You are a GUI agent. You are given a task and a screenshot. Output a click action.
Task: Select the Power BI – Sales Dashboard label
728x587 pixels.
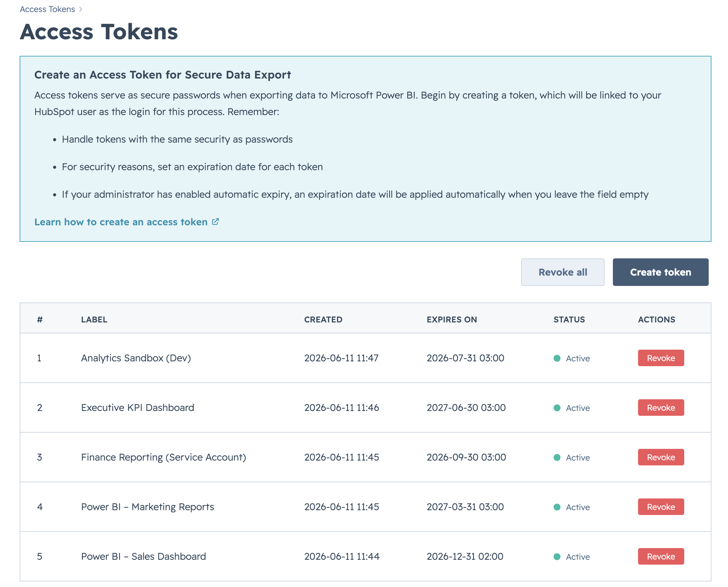pos(143,556)
